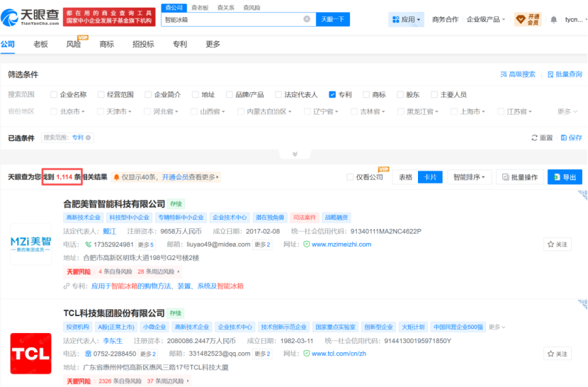Untick the 专利 checkbox
This screenshot has height=387, width=588.
pos(332,94)
